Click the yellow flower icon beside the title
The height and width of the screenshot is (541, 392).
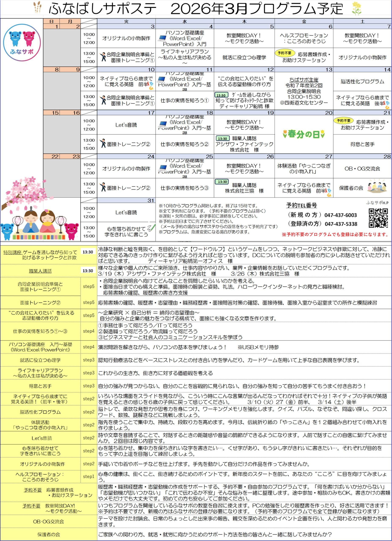[356, 9]
